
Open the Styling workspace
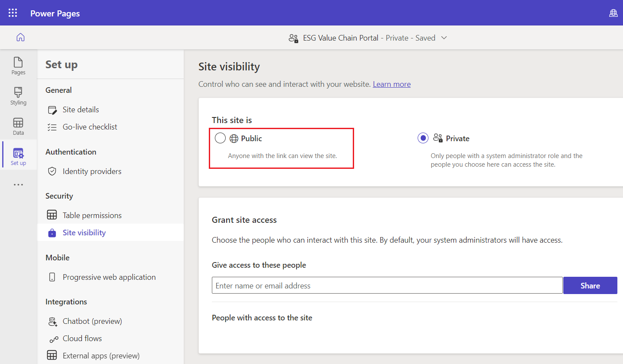(18, 96)
